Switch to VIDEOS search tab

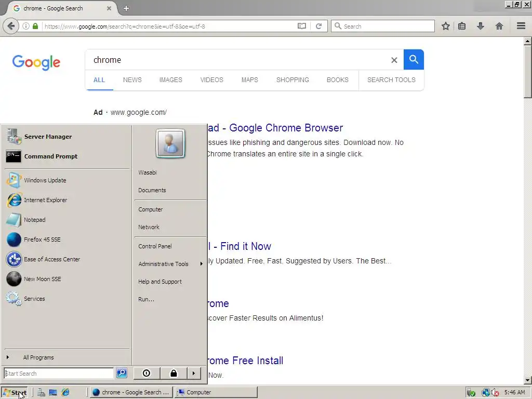212,79
